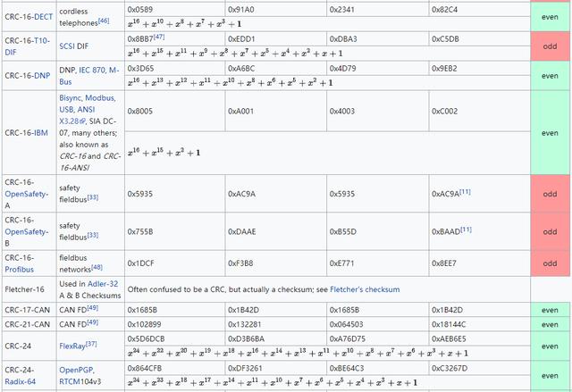Select the CRC-21-CAN row label
This screenshot has width=572, height=392.
28,324
